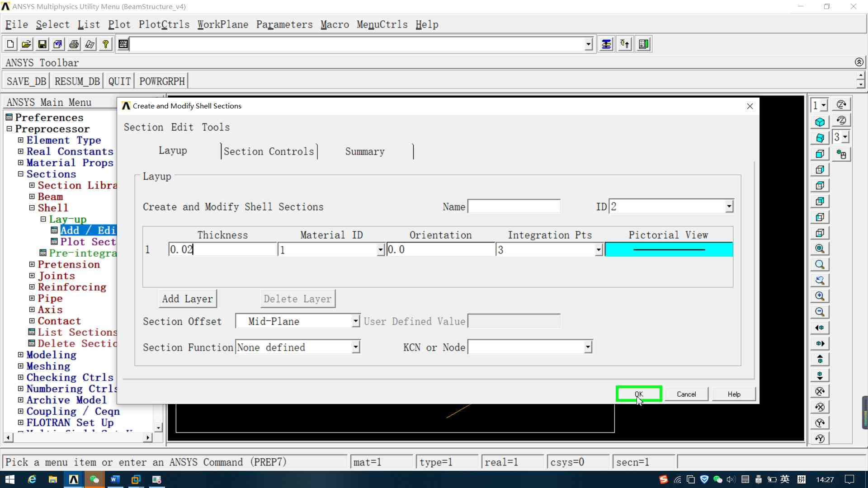Viewport: 868px width, 488px height.
Task: Switch to the Section Controls tab
Action: (x=269, y=151)
